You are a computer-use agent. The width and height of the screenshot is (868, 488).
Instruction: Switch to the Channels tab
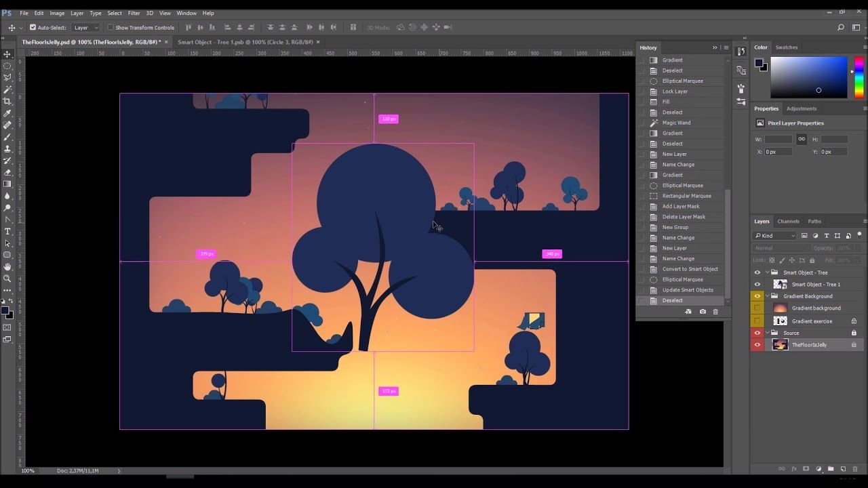coord(788,221)
